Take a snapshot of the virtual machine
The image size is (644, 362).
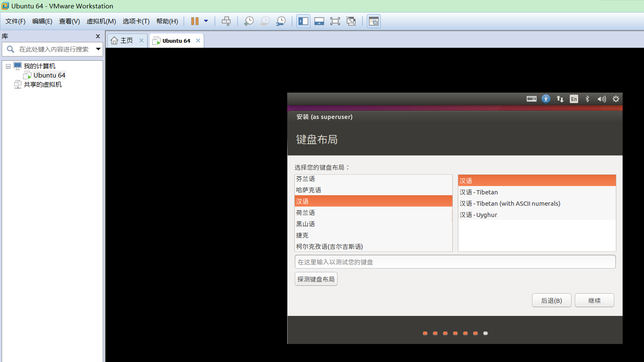pos(248,21)
